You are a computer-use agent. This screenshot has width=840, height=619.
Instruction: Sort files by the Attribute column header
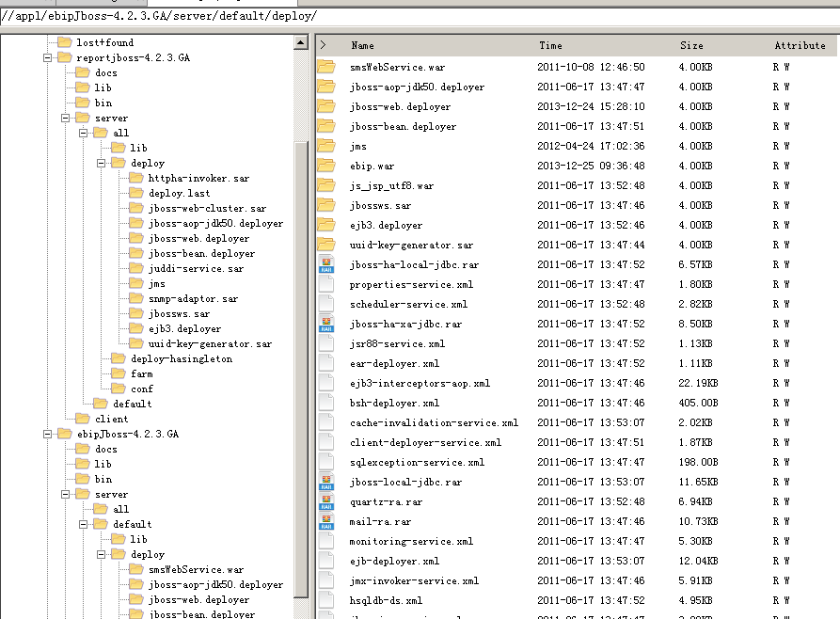(x=800, y=45)
